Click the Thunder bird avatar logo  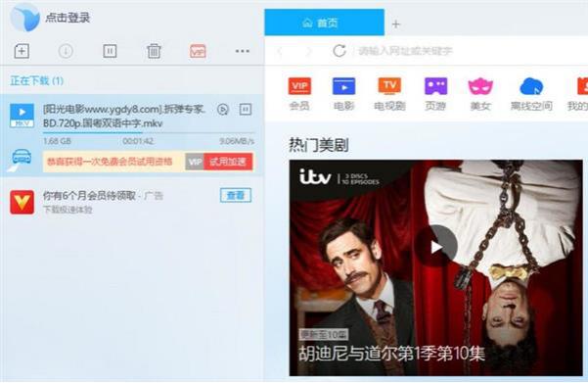point(24,17)
